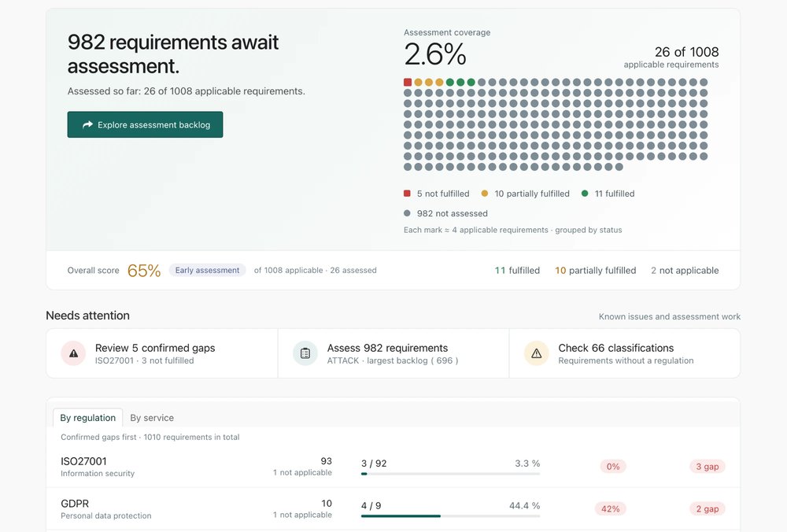Click the arrow icon in Explore backlog button
This screenshot has height=532, width=787.
pyautogui.click(x=88, y=124)
